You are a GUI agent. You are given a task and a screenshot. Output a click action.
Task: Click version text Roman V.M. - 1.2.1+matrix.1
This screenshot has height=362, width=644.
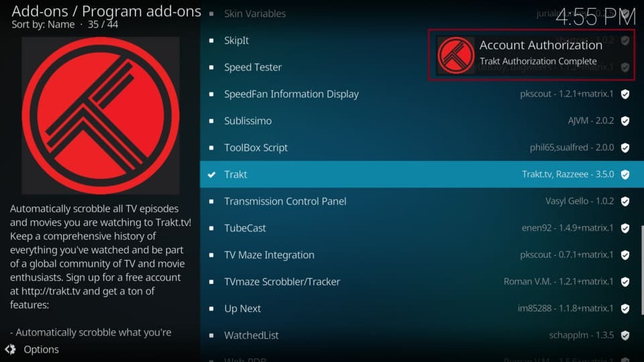pyautogui.click(x=559, y=282)
